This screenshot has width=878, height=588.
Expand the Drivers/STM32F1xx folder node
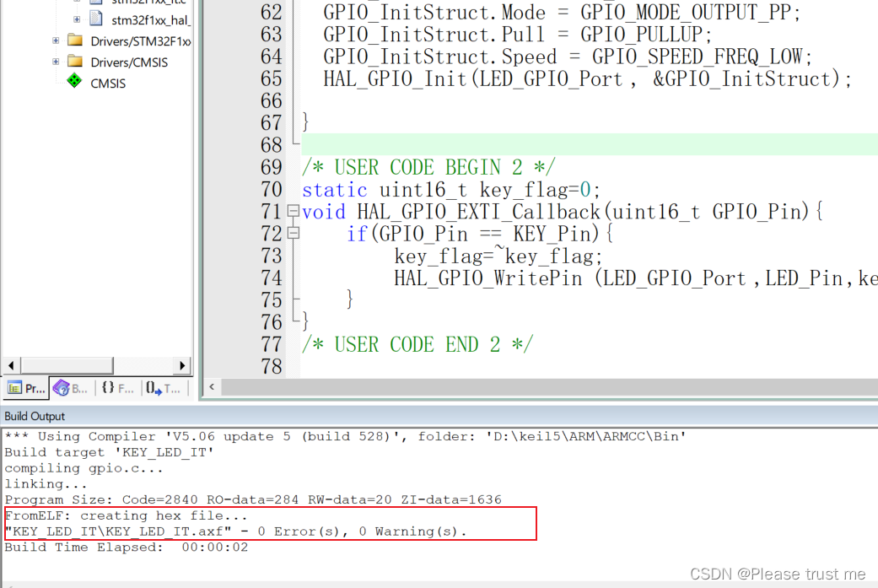[x=56, y=40]
